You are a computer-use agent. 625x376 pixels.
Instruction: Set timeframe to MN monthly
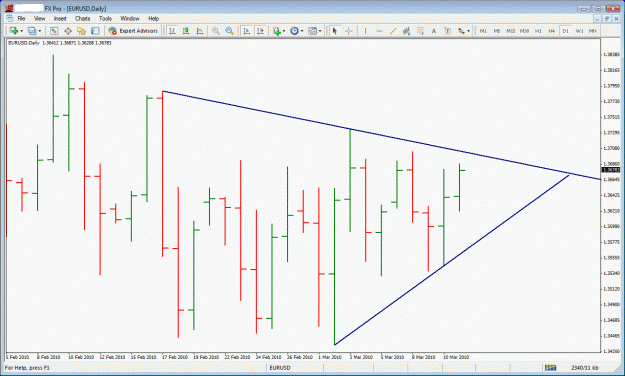[593, 31]
